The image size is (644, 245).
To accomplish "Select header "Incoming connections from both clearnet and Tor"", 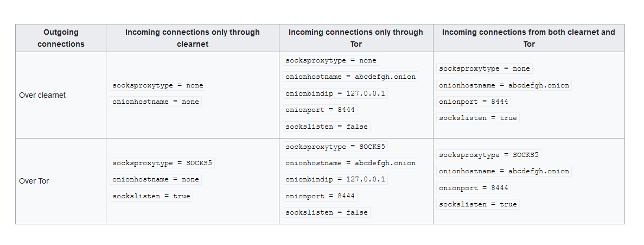I will click(528, 38).
